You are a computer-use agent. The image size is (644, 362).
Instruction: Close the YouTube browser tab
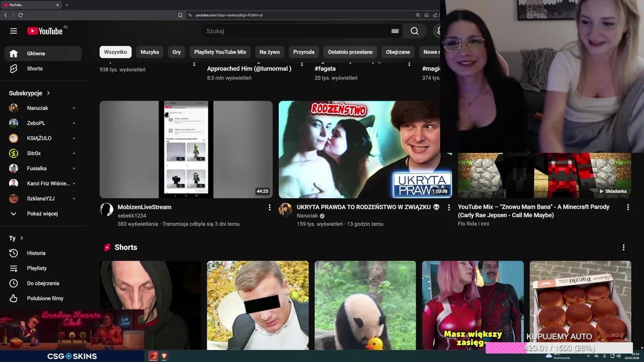[x=57, y=5]
